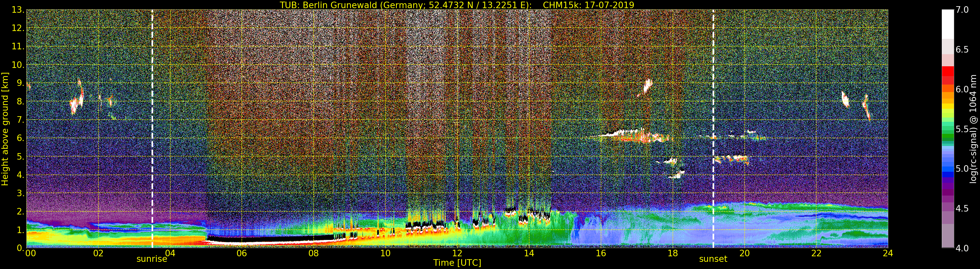Select the "7." height tick label

21,120
